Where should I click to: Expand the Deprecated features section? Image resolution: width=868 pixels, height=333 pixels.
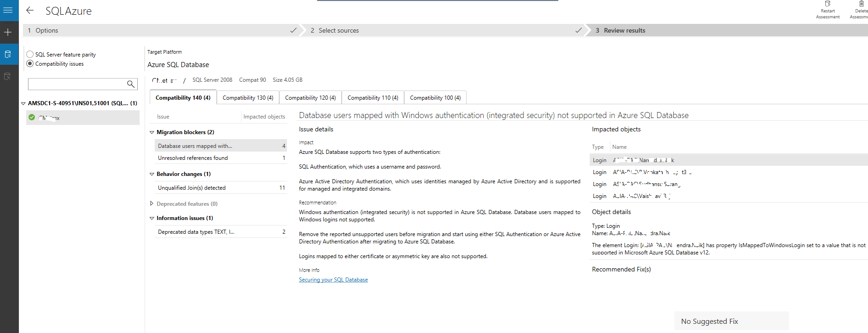(x=152, y=203)
